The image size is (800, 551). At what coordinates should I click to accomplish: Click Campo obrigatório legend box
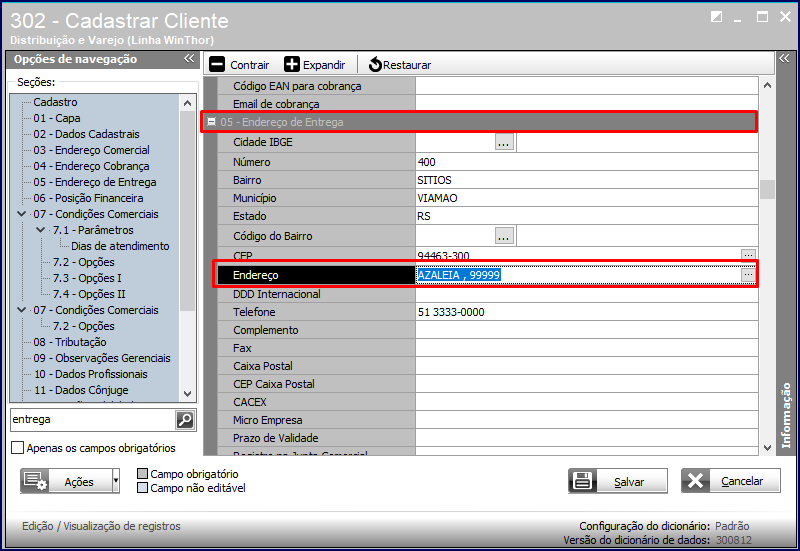(x=142, y=474)
